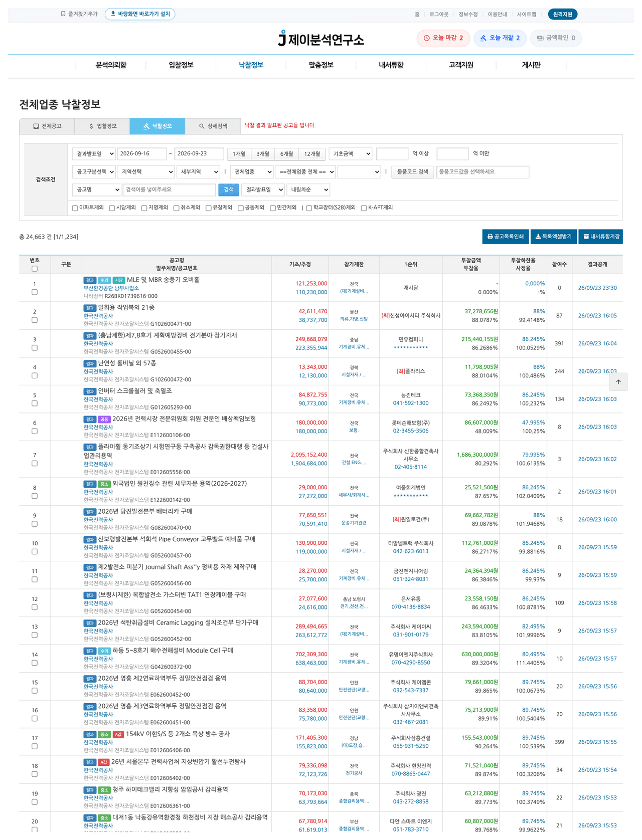Open the 공고명 search-field dropdown
The image size is (642, 840).
[x=96, y=190]
